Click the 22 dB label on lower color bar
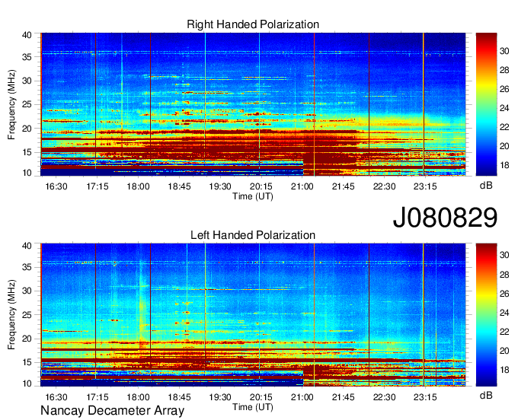 pyautogui.click(x=504, y=332)
